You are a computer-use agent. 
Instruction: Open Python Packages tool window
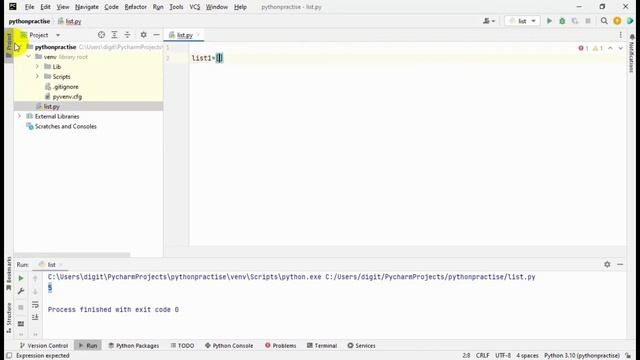(133, 345)
